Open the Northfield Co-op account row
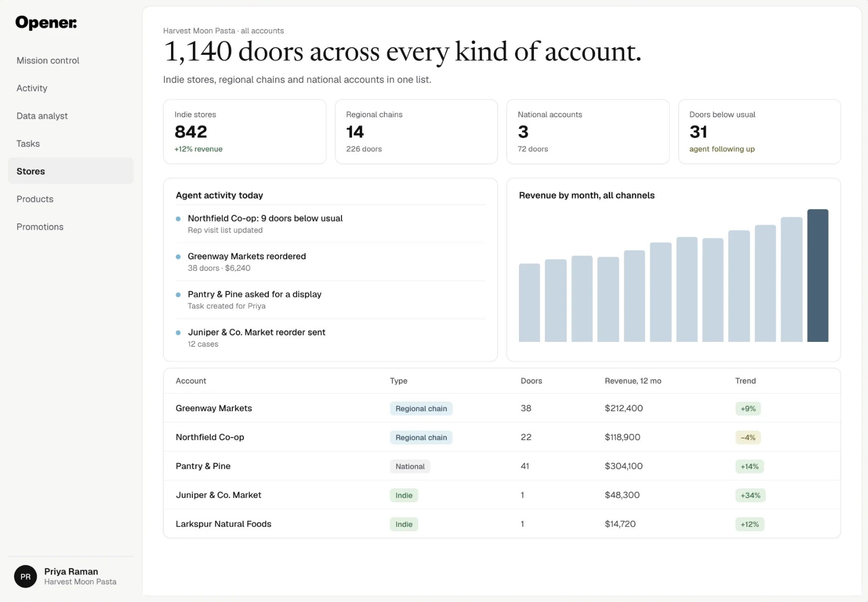 [502, 437]
